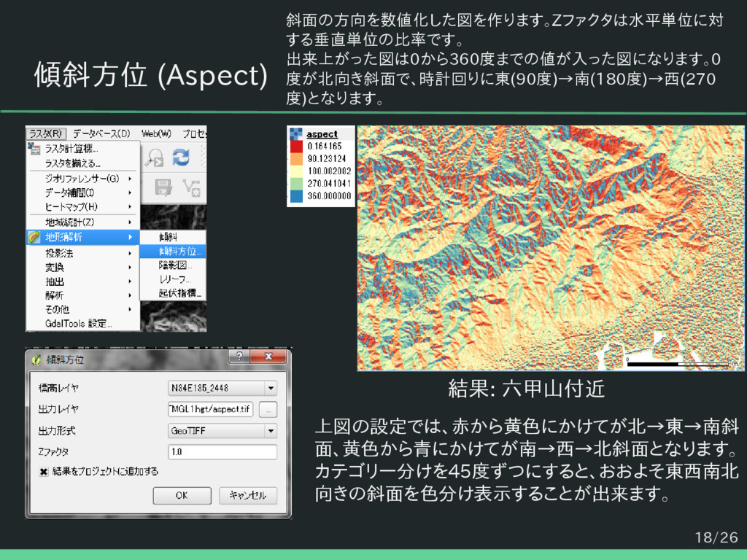The height and width of the screenshot is (560, 747).
Task: Click the zoom last magnifier toolbar icon
Action: [x=155, y=157]
